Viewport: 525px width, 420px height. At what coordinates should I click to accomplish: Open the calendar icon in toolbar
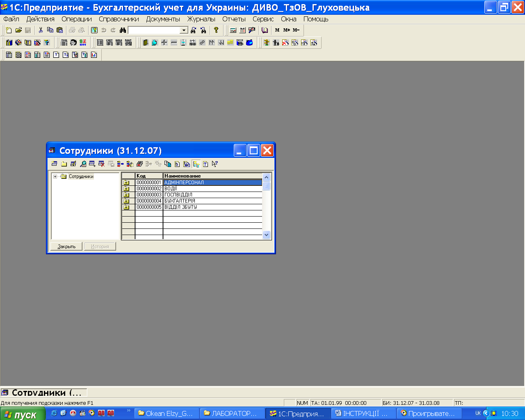click(242, 30)
